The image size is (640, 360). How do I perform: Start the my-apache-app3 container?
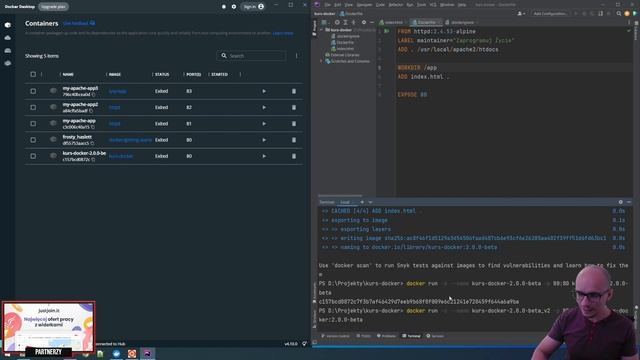[264, 91]
